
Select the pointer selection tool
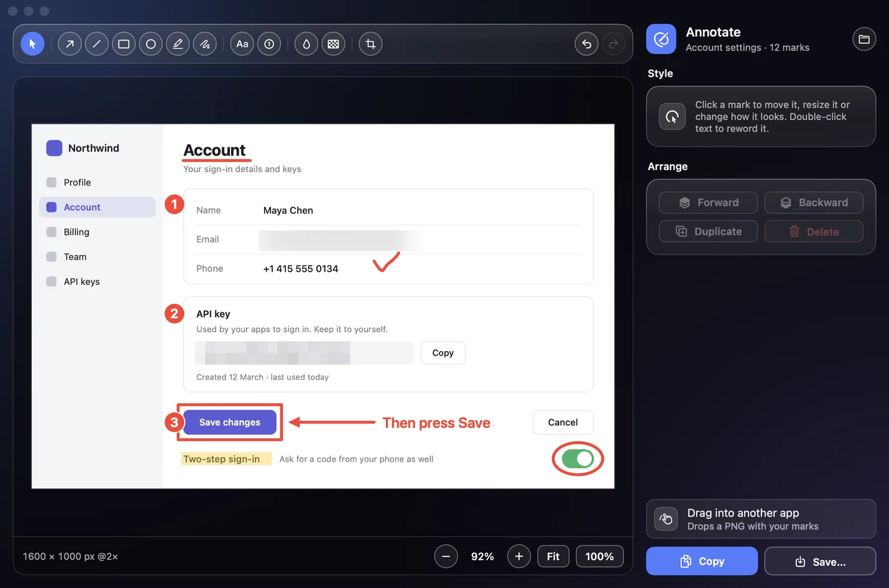coord(32,44)
